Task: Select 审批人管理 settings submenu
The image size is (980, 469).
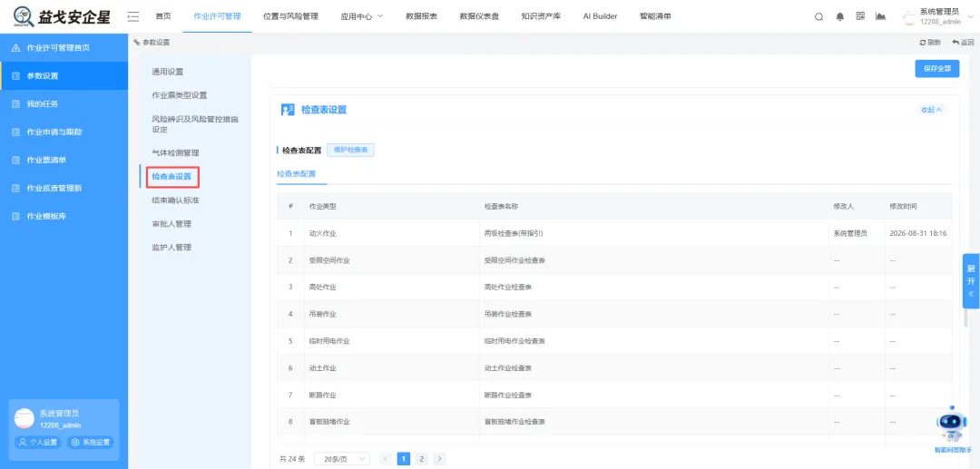Action: pos(171,224)
